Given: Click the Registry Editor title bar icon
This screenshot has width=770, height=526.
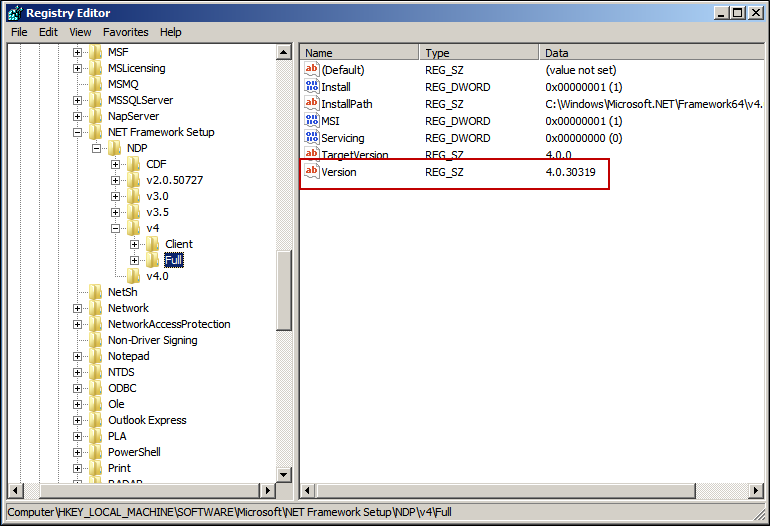Looking at the screenshot, I should 14,13.
